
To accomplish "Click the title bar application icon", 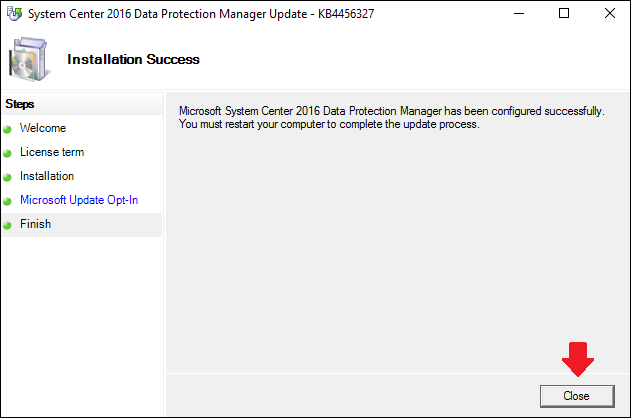I will click(x=13, y=13).
